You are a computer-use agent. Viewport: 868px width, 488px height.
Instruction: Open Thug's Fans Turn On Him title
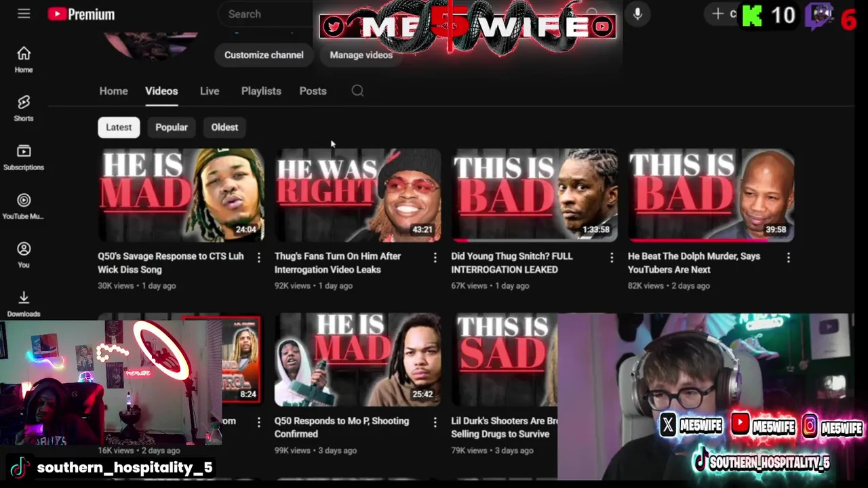coord(338,263)
